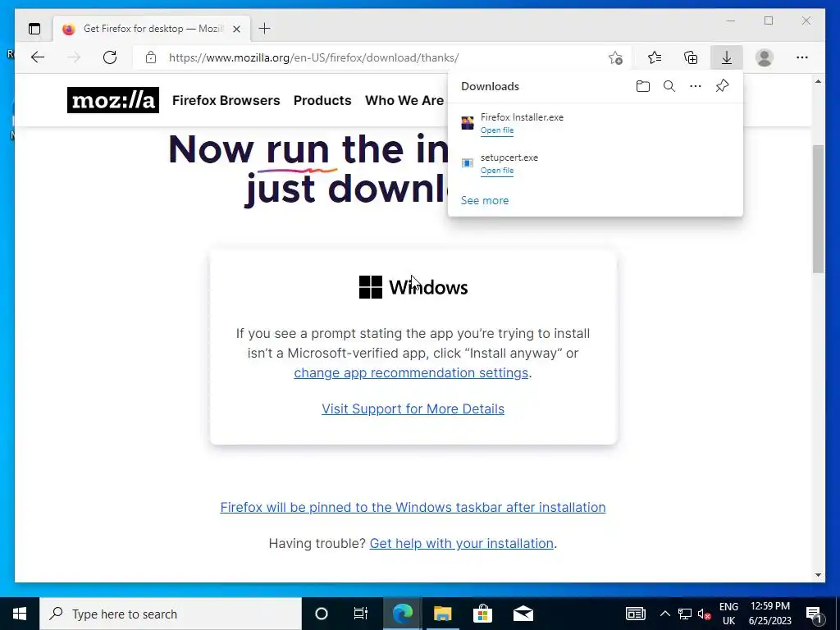The width and height of the screenshot is (840, 630).
Task: Open Task View on taskbar
Action: coord(361,614)
